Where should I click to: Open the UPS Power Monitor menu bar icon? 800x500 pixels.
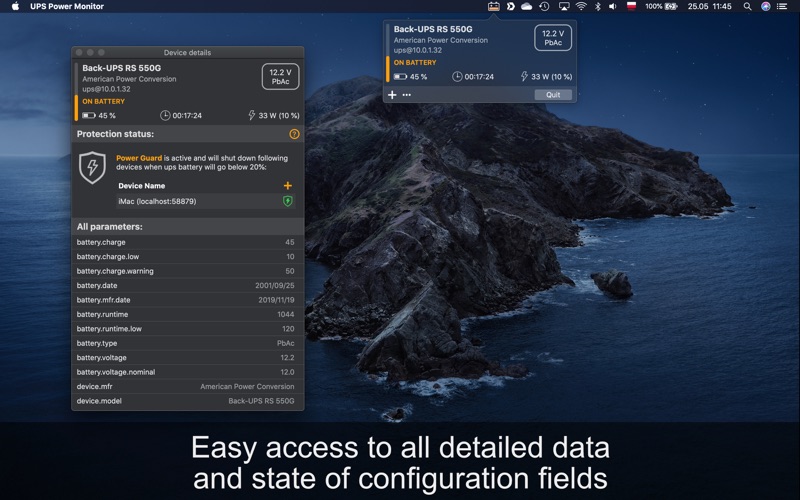click(493, 7)
